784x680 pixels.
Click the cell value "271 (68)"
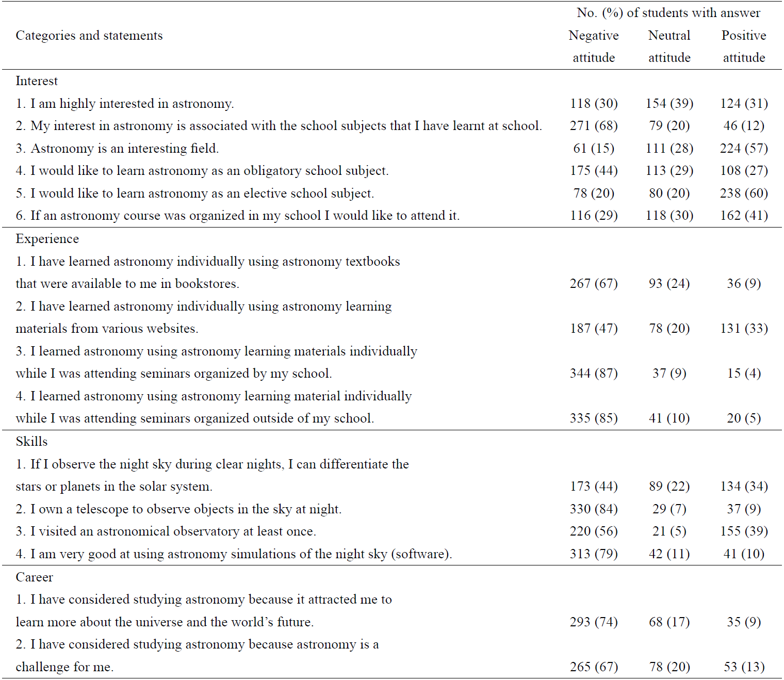pyautogui.click(x=594, y=126)
